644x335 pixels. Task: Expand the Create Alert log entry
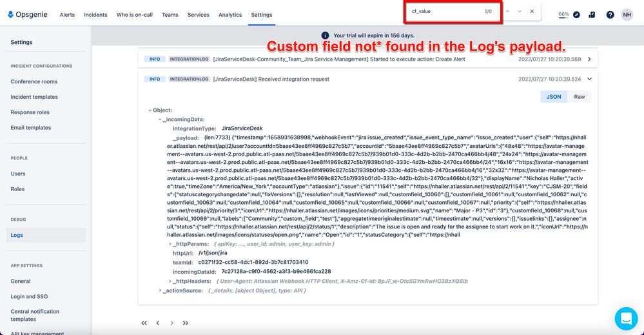point(589,59)
